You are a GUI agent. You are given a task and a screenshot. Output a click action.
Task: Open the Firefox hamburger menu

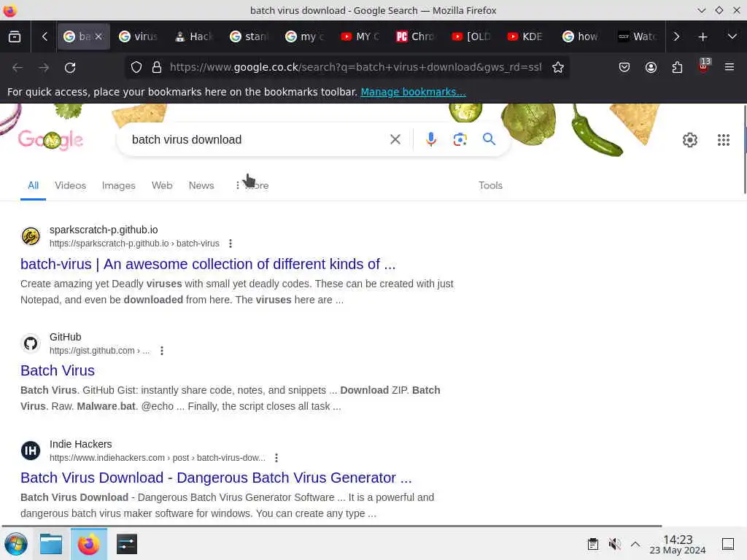(x=729, y=67)
